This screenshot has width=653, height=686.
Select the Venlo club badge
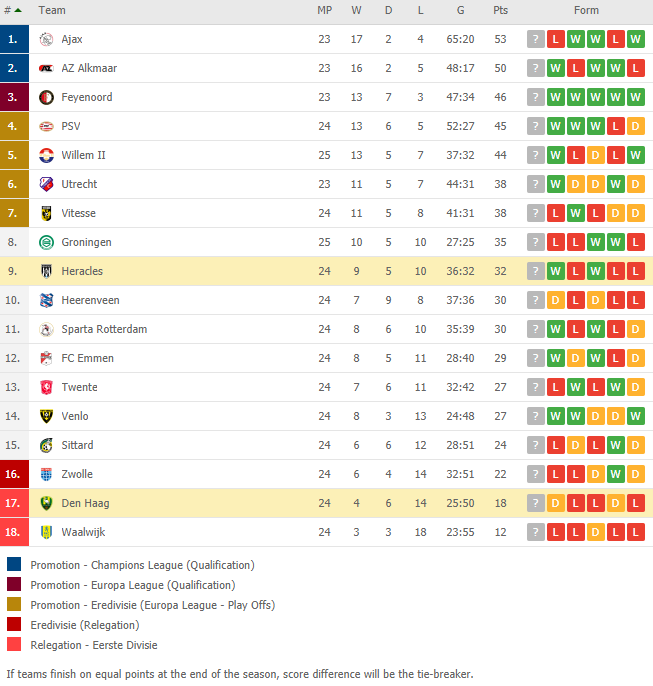click(46, 416)
